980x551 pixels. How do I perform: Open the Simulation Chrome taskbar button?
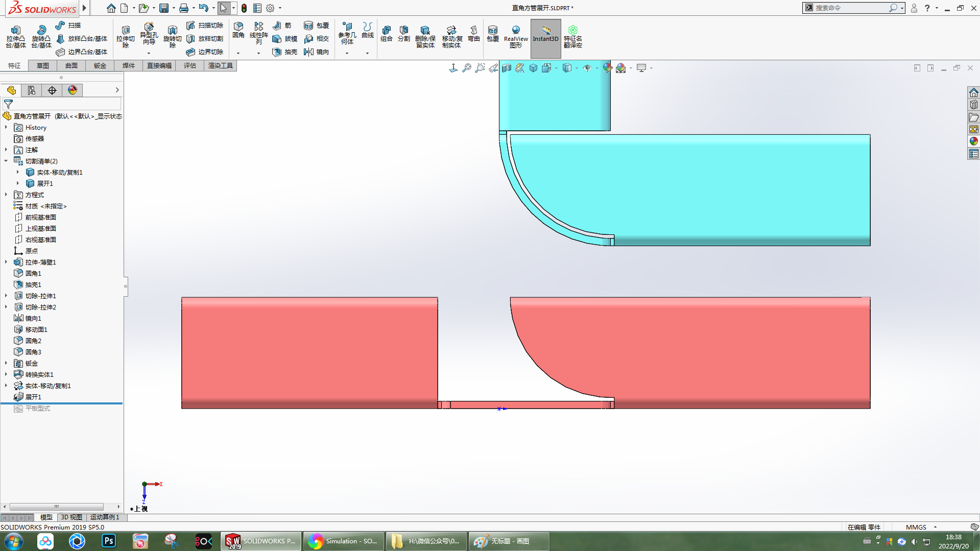344,541
